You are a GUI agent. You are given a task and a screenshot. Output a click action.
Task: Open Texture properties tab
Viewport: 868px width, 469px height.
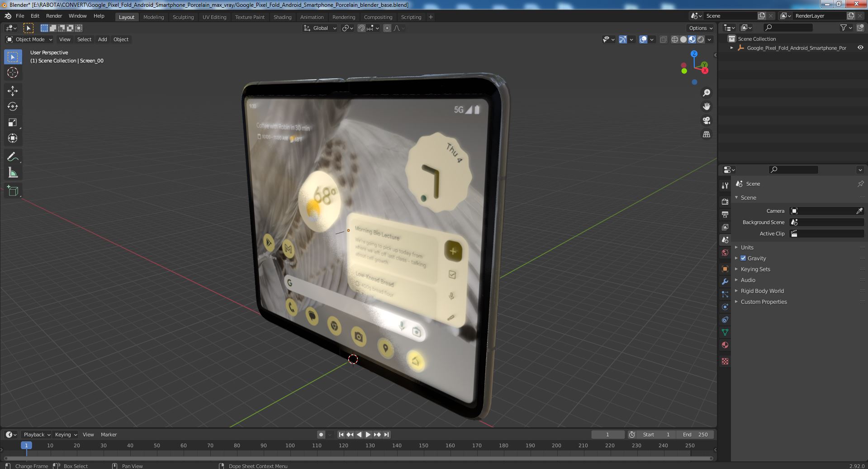(725, 361)
